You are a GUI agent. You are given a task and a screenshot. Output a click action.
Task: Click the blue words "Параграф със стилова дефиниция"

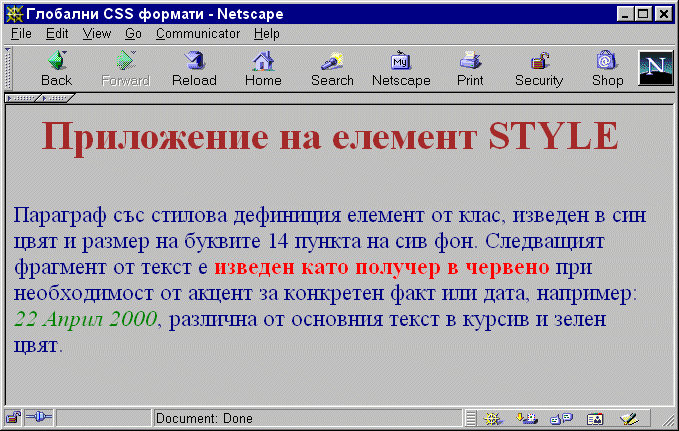coord(177,215)
